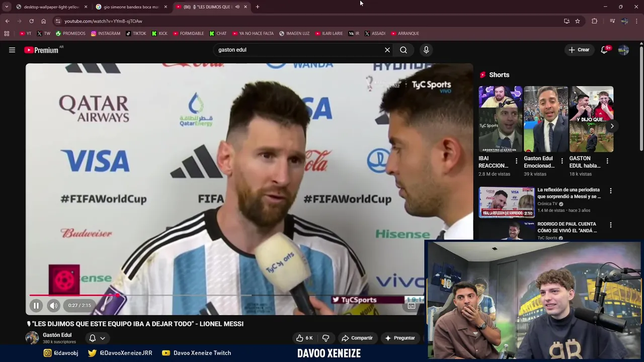Open the account avatar menu on YouTube
644x362 pixels.
click(623, 50)
